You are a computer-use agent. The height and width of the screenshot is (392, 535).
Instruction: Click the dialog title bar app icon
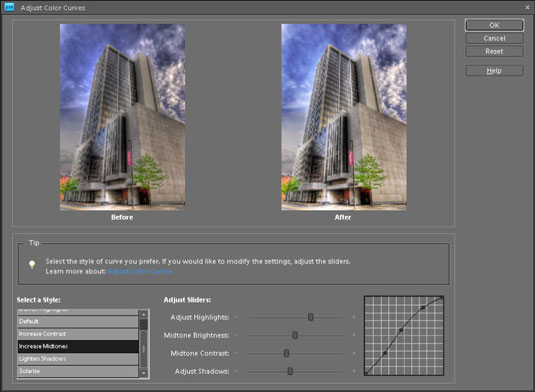coord(9,7)
